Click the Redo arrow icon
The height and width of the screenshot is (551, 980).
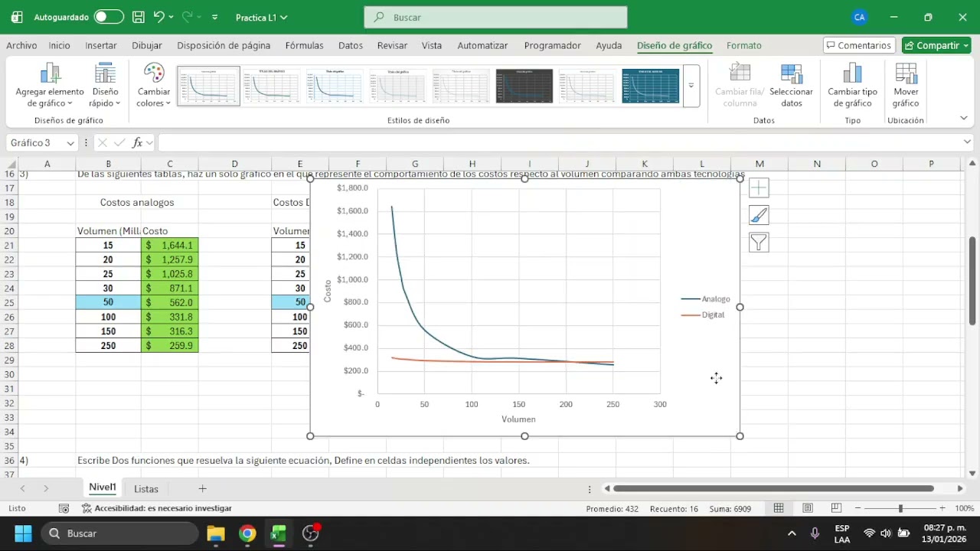tap(188, 17)
